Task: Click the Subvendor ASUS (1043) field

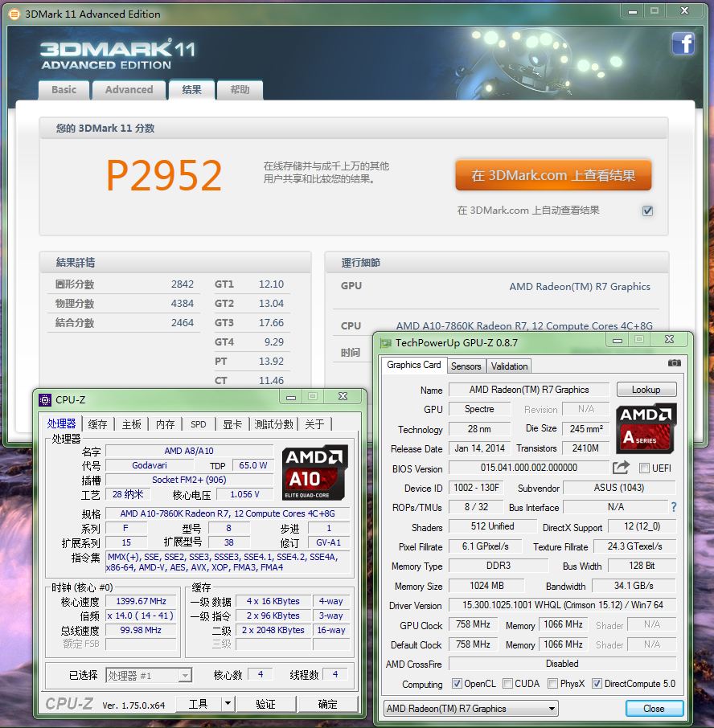Action: [619, 488]
